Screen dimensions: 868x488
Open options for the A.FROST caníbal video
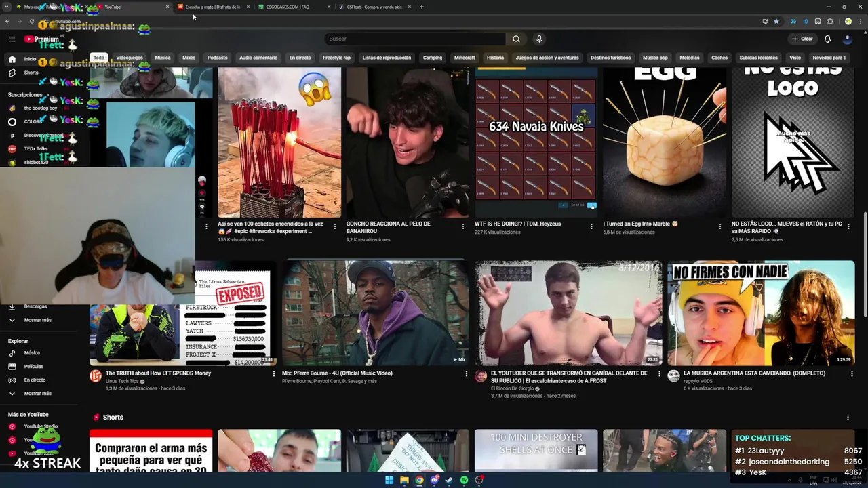click(658, 373)
